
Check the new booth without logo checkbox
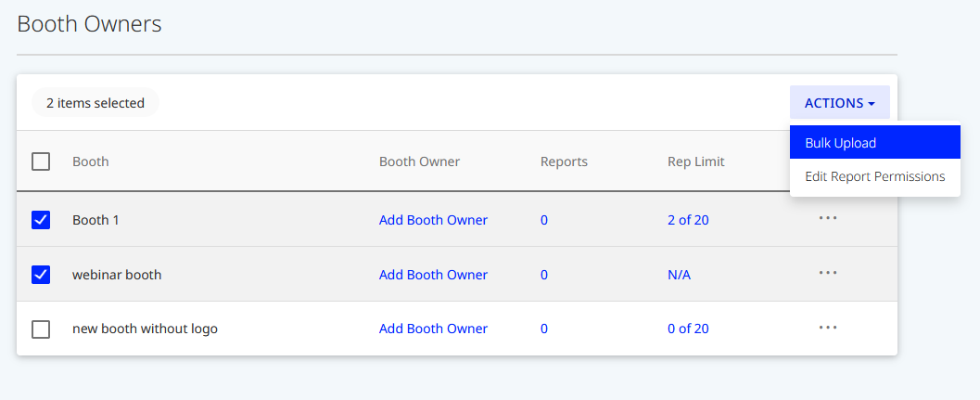(41, 329)
